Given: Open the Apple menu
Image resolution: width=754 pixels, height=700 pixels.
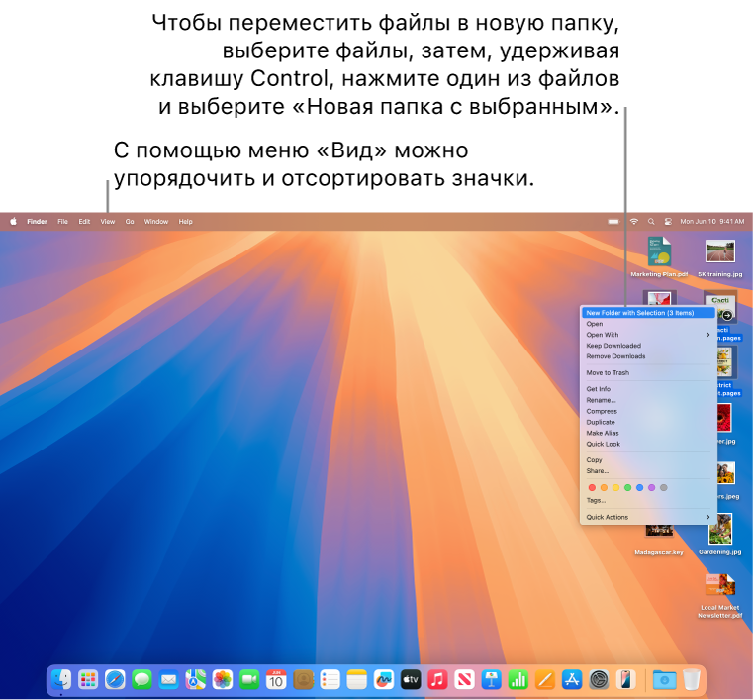Looking at the screenshot, I should click(x=14, y=222).
